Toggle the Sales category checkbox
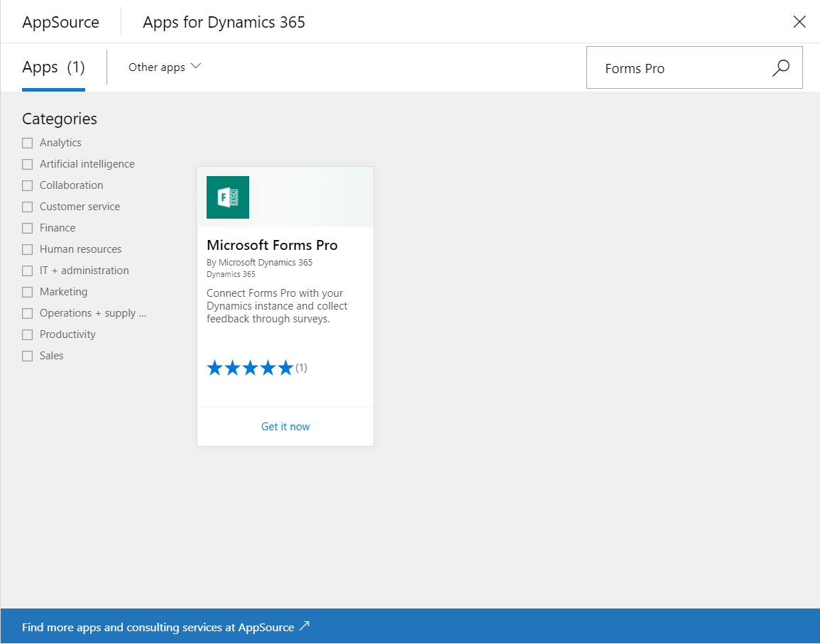Viewport: 820px width, 644px height. click(x=27, y=356)
